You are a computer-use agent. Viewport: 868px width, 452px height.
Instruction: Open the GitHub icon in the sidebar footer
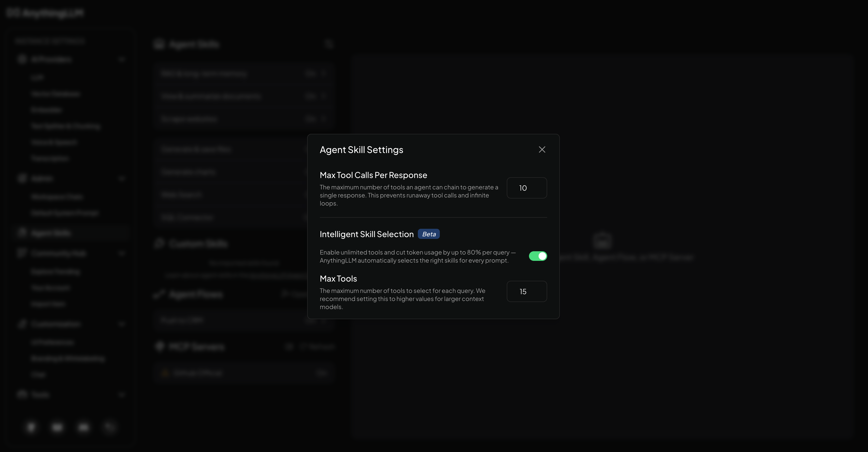(x=31, y=427)
